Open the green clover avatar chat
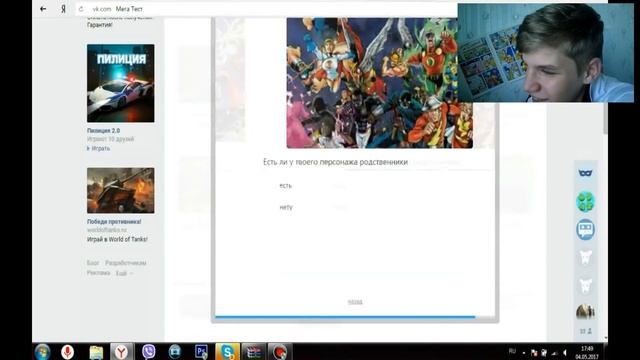The width and height of the screenshot is (640, 360). coord(585,202)
